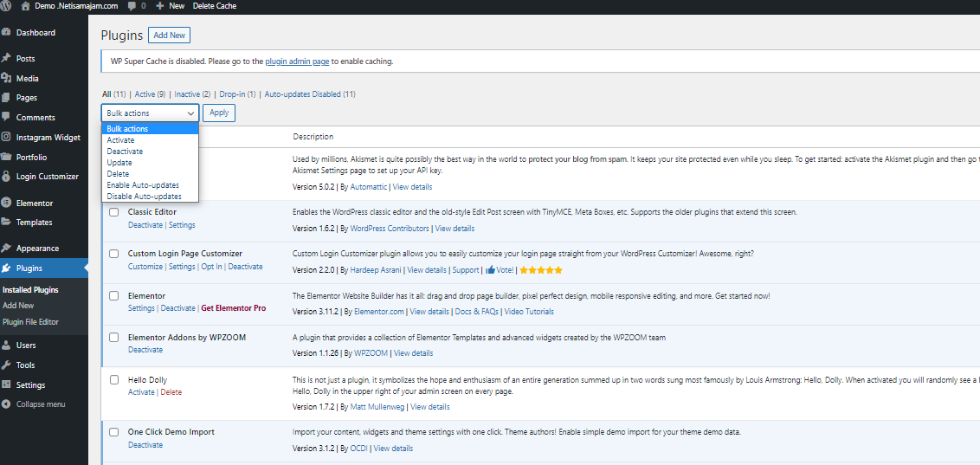Viewport: 980px width, 465px height.
Task: Delete the Hello Dolly plugin
Action: coord(171,392)
